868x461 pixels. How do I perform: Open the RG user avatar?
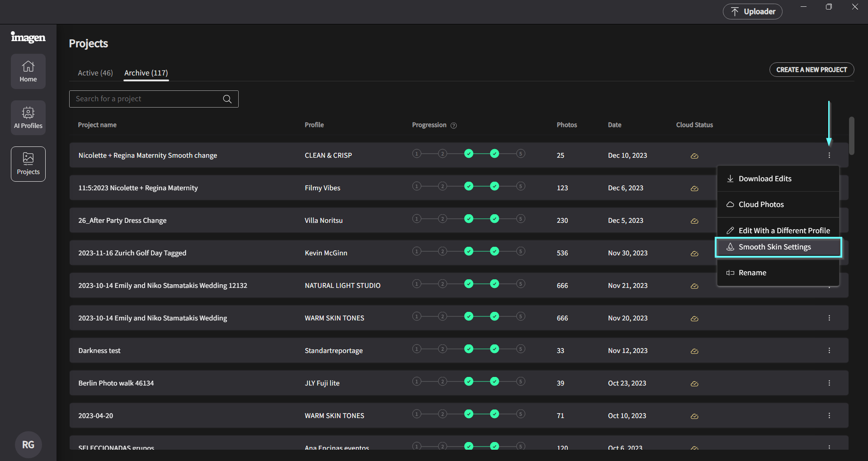[x=28, y=445]
